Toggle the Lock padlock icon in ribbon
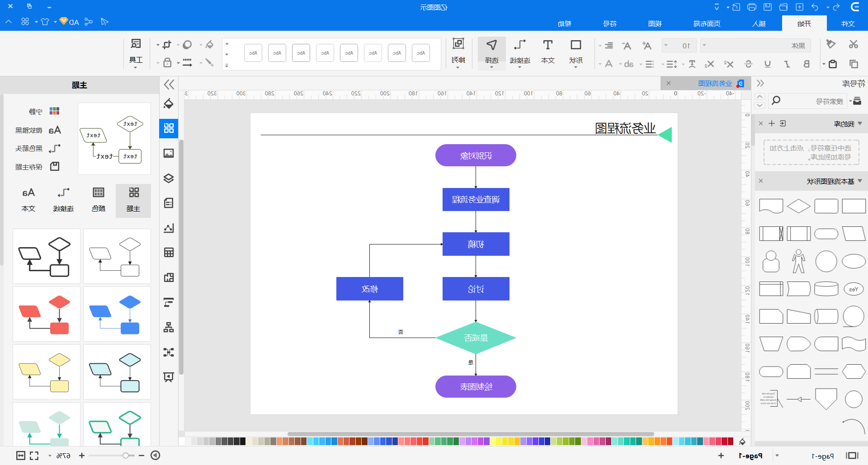 pos(167,62)
